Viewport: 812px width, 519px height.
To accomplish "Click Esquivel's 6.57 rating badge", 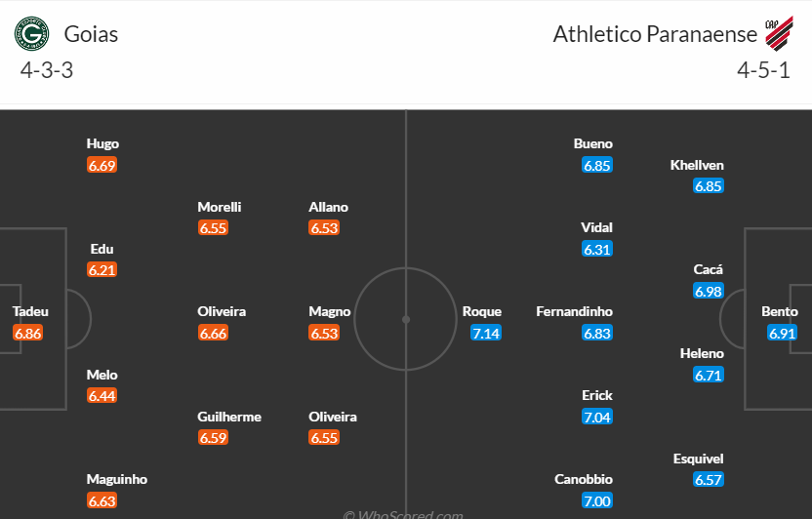I will (x=709, y=479).
